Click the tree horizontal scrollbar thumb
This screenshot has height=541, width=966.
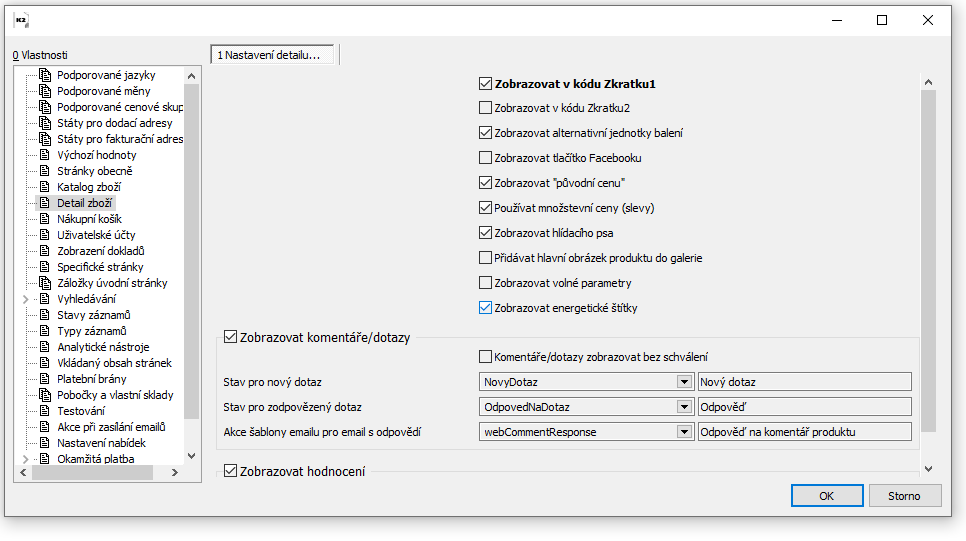click(92, 473)
